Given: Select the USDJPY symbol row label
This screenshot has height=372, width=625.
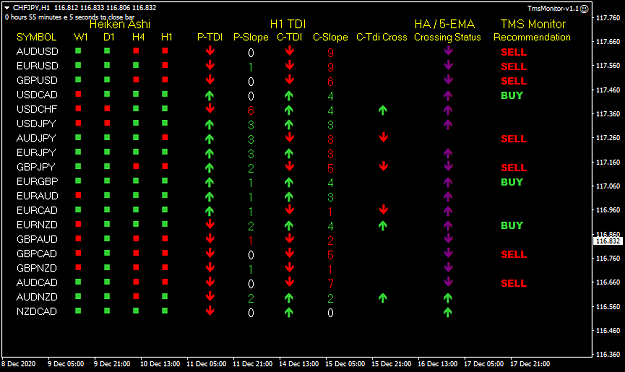Looking at the screenshot, I should (x=36, y=124).
